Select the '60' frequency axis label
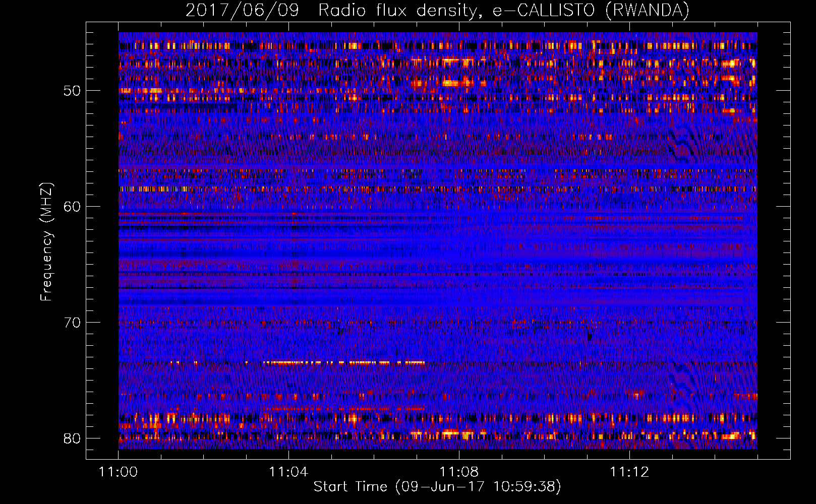Viewport: 816px width, 504px height. 72,207
